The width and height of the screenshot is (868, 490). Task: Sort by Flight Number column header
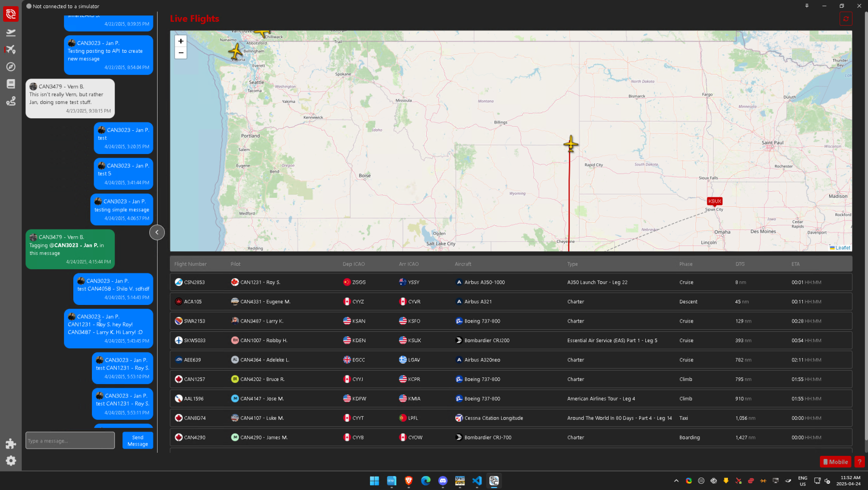190,264
